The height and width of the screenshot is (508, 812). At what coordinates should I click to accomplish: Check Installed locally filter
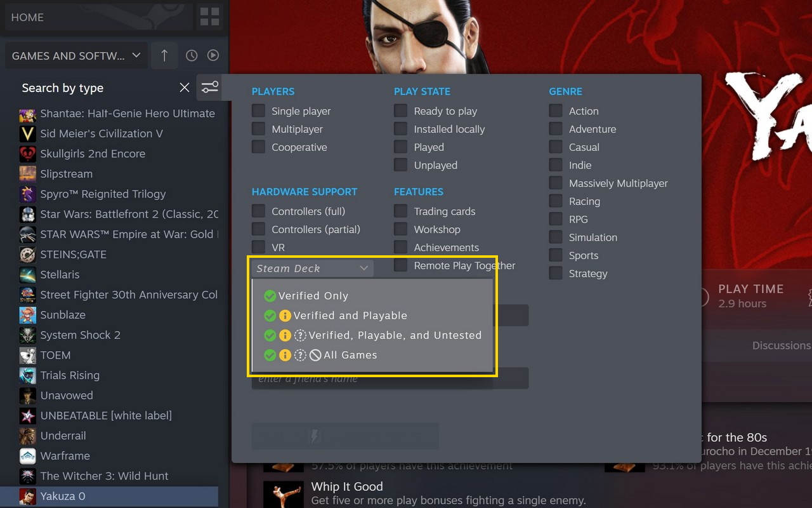[x=400, y=129]
